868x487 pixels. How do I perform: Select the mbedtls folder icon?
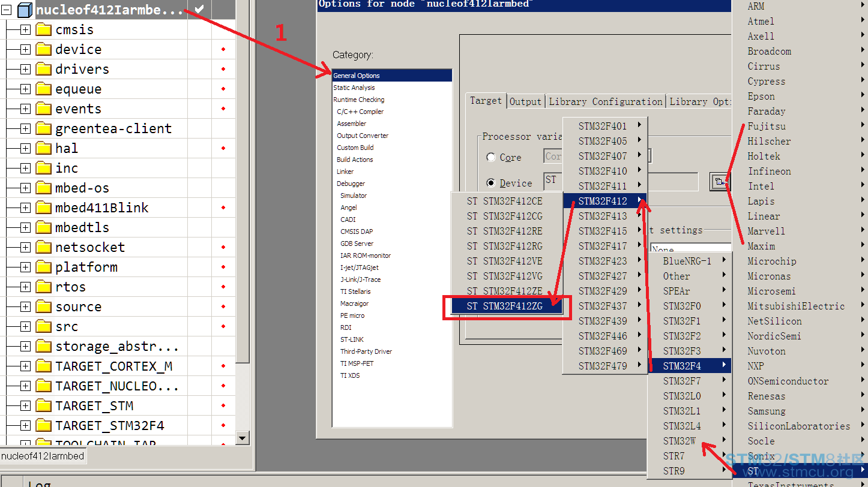(x=43, y=227)
